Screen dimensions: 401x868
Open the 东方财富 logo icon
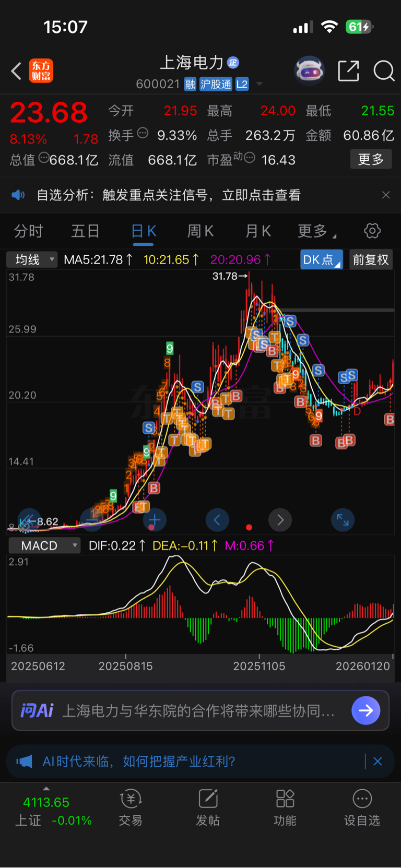[41, 71]
